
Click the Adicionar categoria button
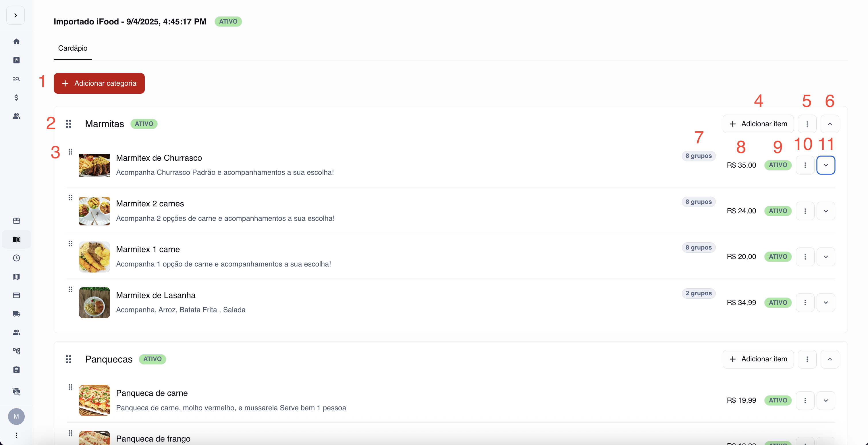99,83
